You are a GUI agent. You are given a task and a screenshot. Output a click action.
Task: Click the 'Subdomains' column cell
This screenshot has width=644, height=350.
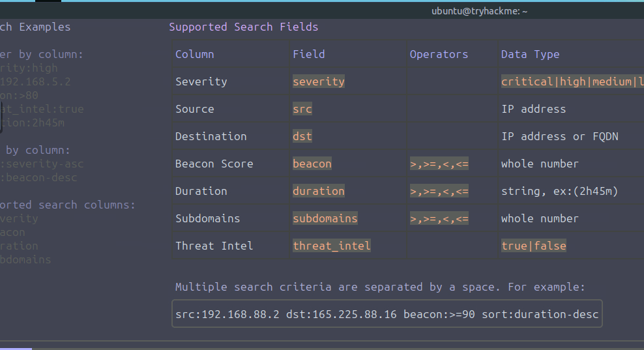point(208,218)
